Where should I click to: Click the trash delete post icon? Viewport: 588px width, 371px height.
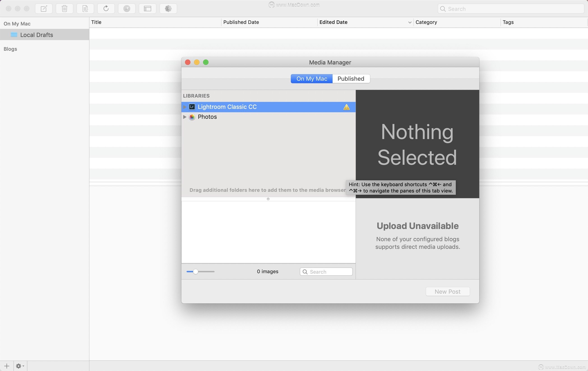point(65,9)
